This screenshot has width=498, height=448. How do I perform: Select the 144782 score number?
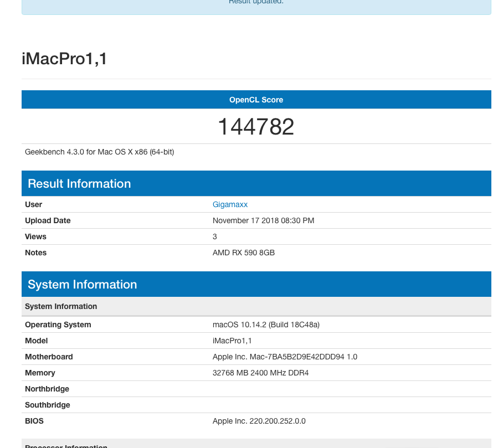[256, 127]
